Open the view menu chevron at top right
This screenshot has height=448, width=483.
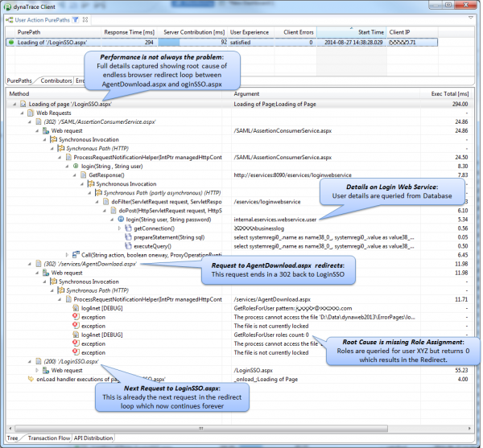(471, 18)
